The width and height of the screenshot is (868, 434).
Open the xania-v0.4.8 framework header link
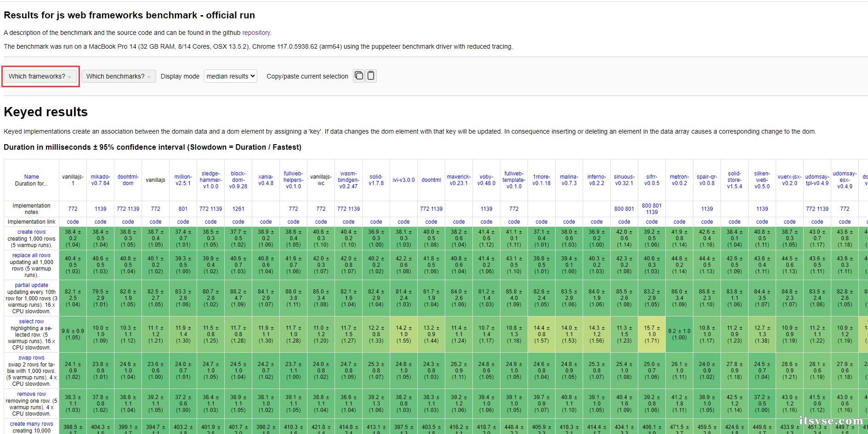(x=266, y=180)
